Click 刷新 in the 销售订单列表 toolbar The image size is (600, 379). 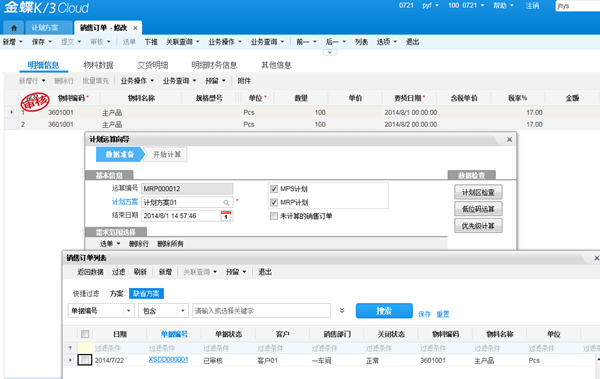click(140, 272)
